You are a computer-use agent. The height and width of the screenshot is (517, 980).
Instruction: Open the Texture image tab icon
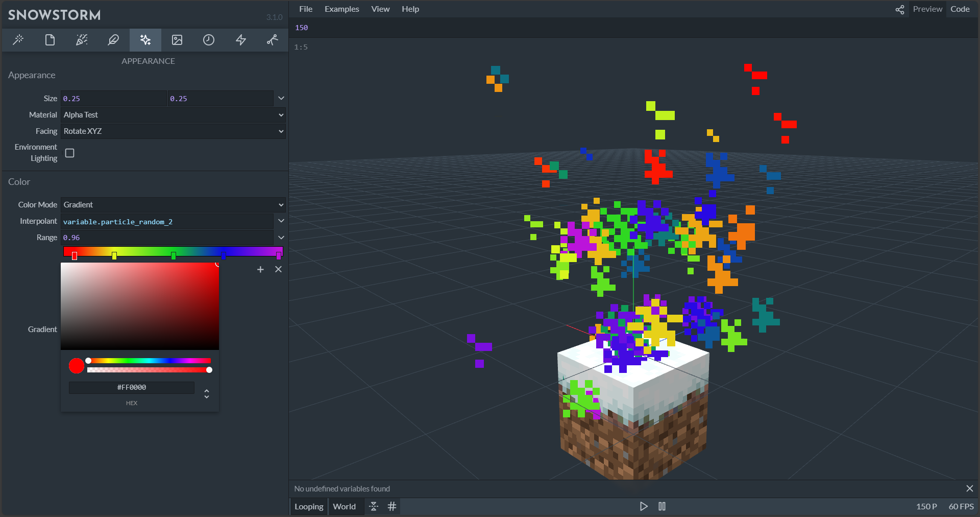click(x=177, y=40)
